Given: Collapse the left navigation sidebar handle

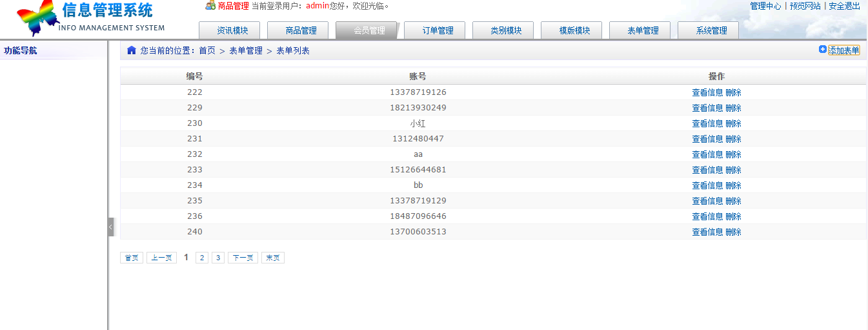Looking at the screenshot, I should coord(110,227).
